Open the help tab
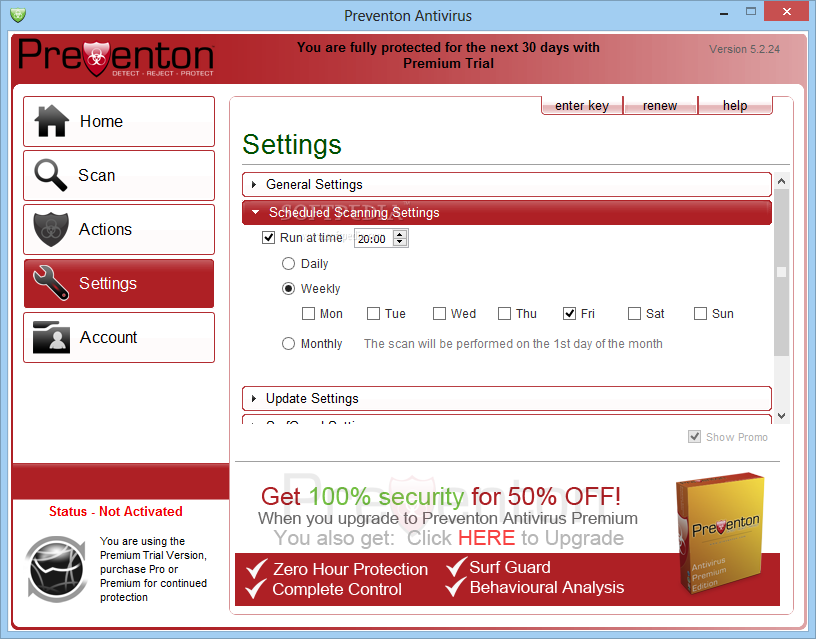This screenshot has height=639, width=816. click(x=735, y=106)
